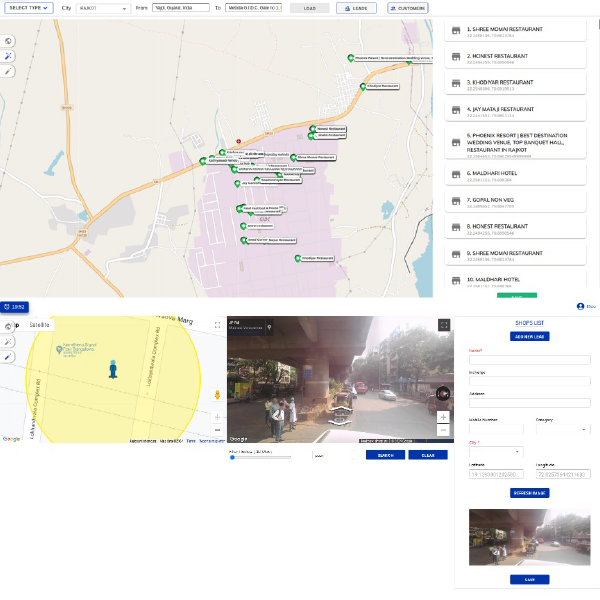Open the CUSTOMERS tab in top toolbar
This screenshot has width=600, height=600.
[406, 8]
